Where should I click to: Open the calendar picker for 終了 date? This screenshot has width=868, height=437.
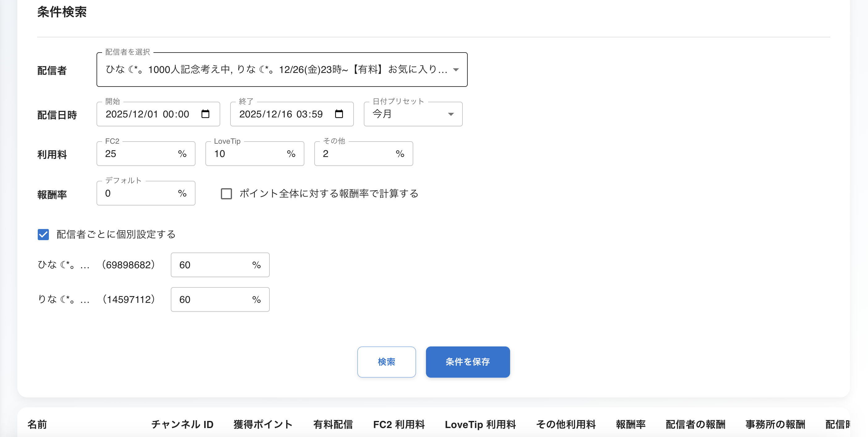[339, 114]
